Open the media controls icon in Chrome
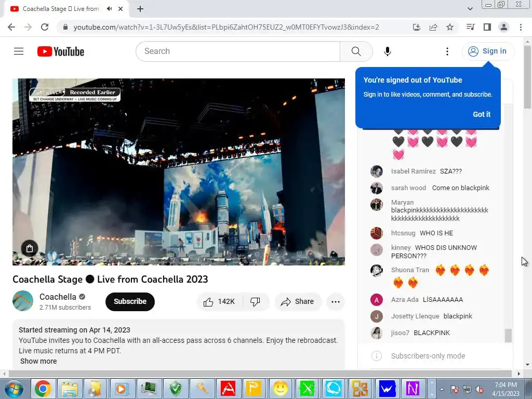The width and height of the screenshot is (532, 399). (x=470, y=27)
